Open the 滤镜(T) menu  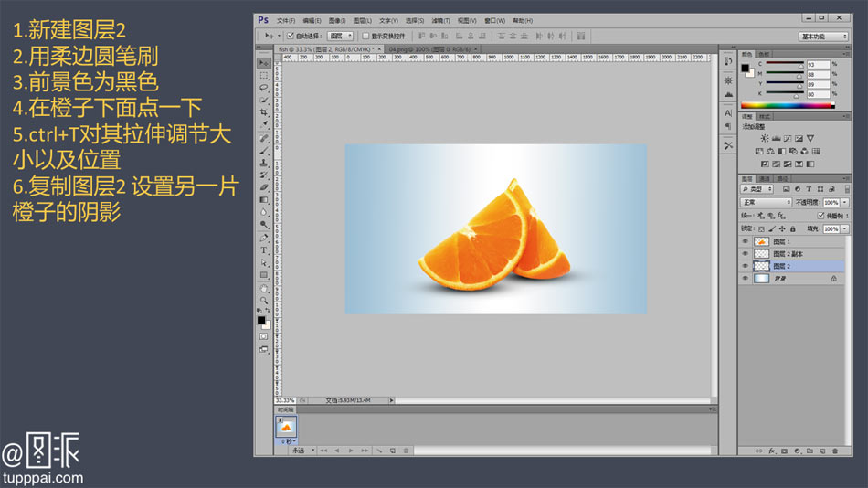point(441,19)
